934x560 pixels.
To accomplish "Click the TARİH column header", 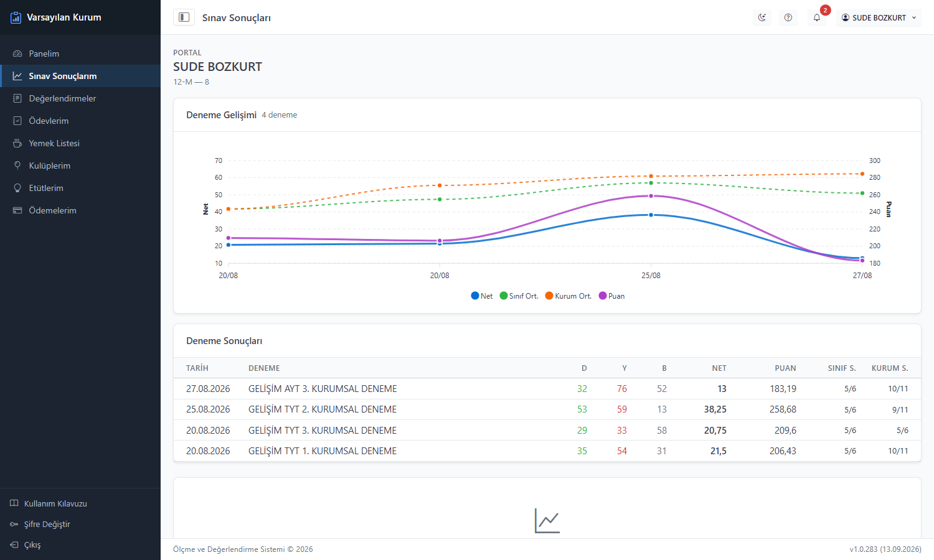I will 197,368.
